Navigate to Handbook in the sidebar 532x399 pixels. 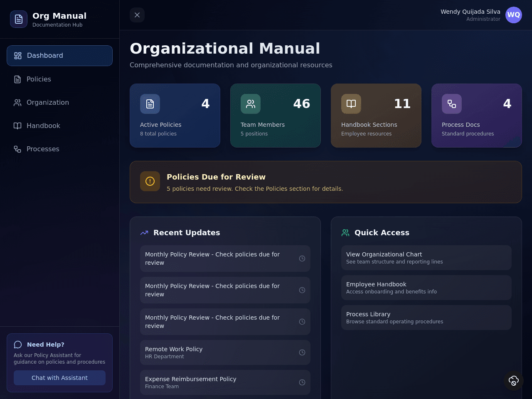(59, 126)
